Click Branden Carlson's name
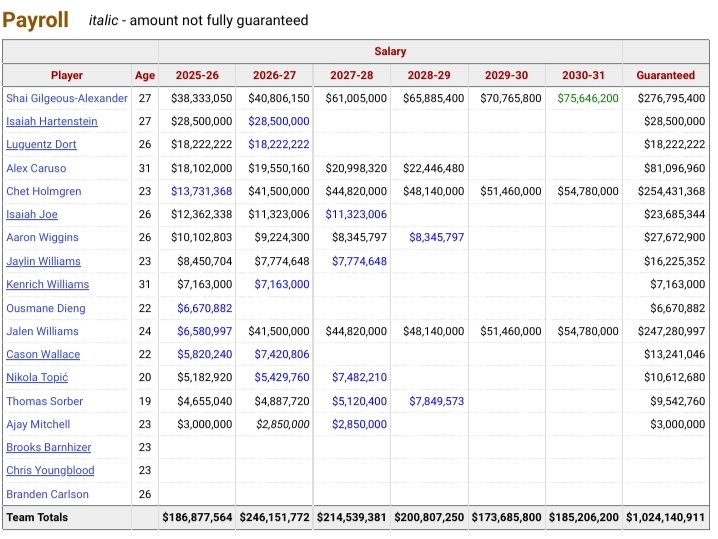 [47, 494]
